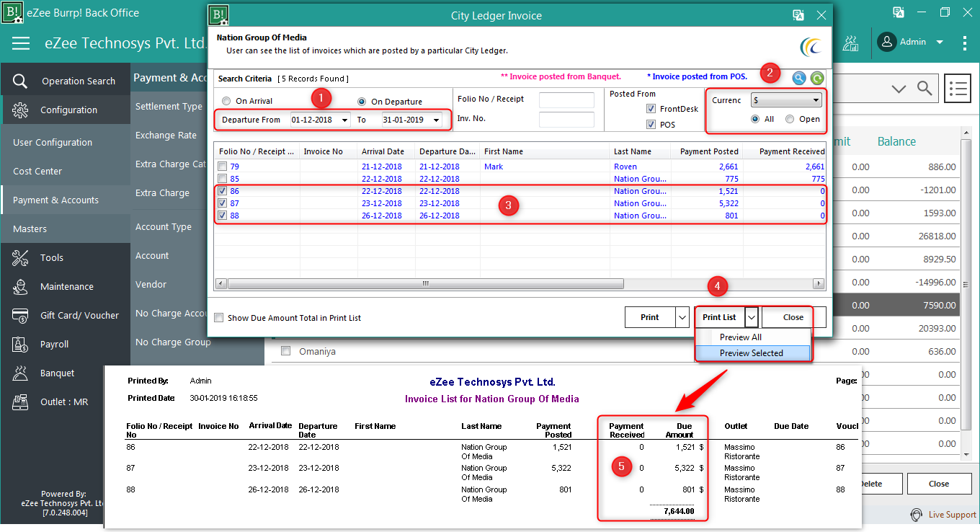980x532 pixels.
Task: Choose Preview Selected from Print List menu
Action: click(x=752, y=353)
